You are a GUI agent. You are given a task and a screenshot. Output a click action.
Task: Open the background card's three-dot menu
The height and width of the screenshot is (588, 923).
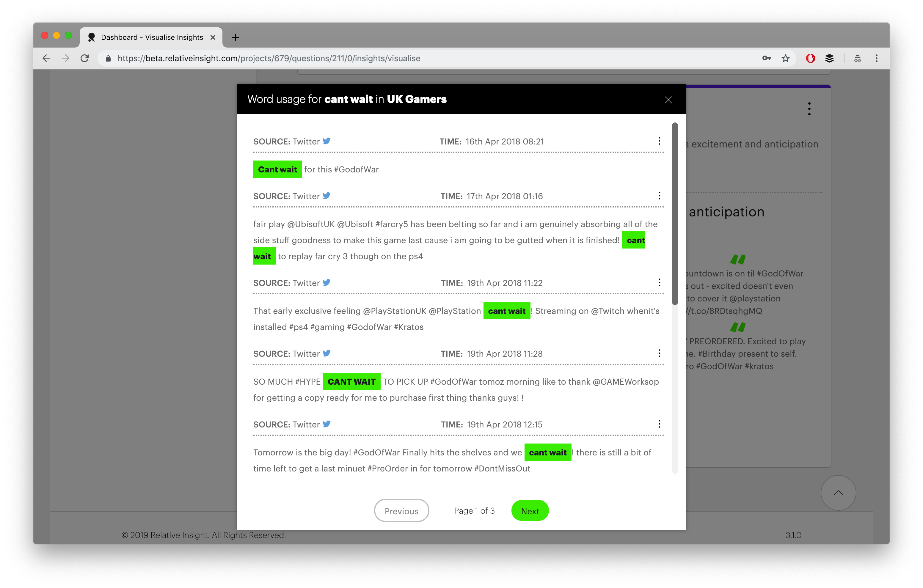click(809, 109)
